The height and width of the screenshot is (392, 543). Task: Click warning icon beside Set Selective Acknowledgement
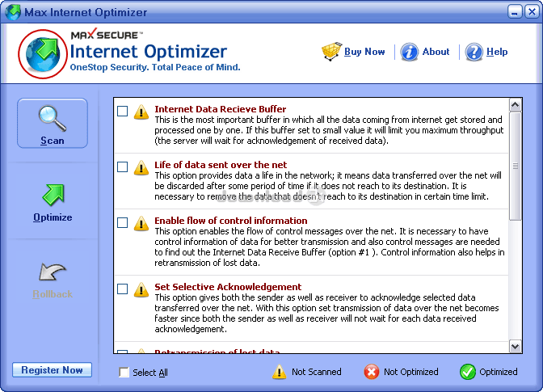(x=141, y=289)
